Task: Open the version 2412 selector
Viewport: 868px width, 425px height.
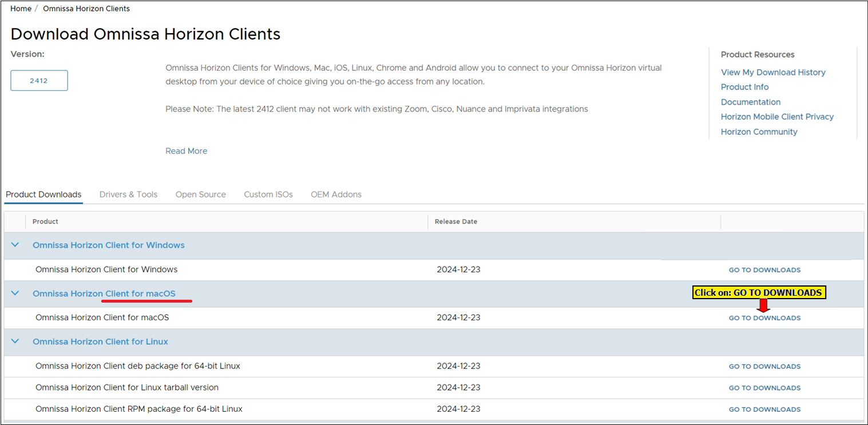Action: (x=39, y=81)
